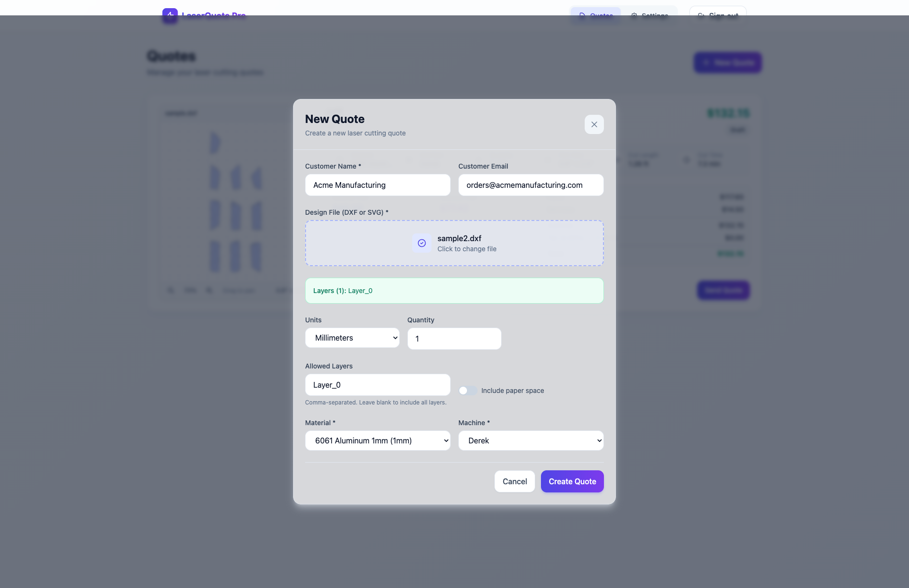
Task: Click the Sign out button
Action: [x=717, y=16]
